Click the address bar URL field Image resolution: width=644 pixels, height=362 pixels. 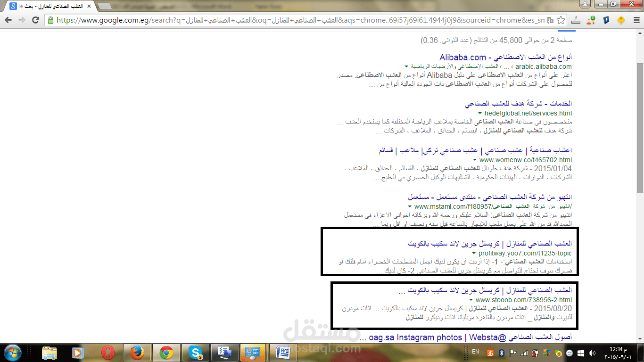pyautogui.click(x=300, y=20)
